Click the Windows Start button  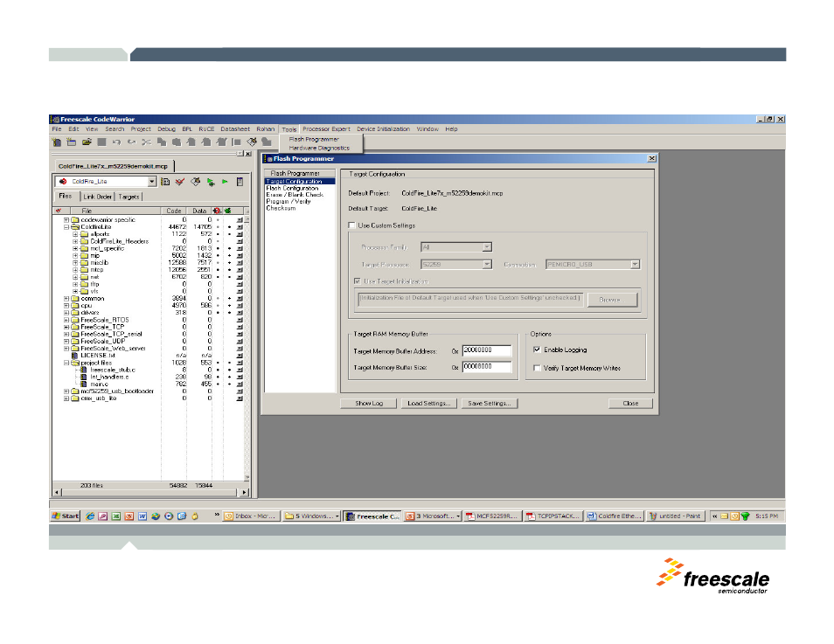click(x=66, y=516)
